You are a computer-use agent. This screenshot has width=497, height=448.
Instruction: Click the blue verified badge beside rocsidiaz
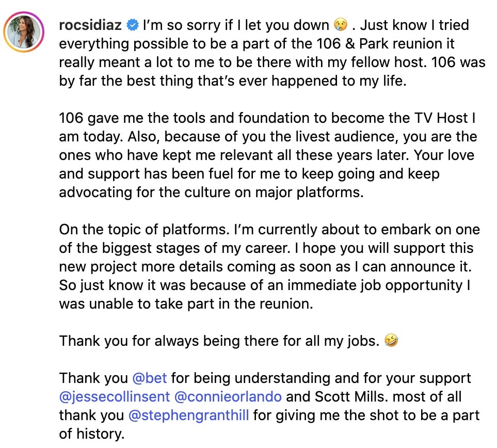(134, 25)
